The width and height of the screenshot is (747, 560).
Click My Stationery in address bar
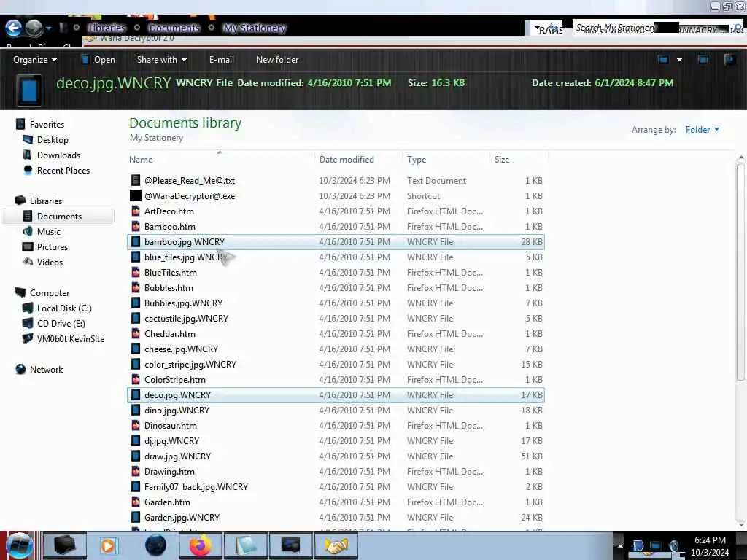pyautogui.click(x=255, y=28)
